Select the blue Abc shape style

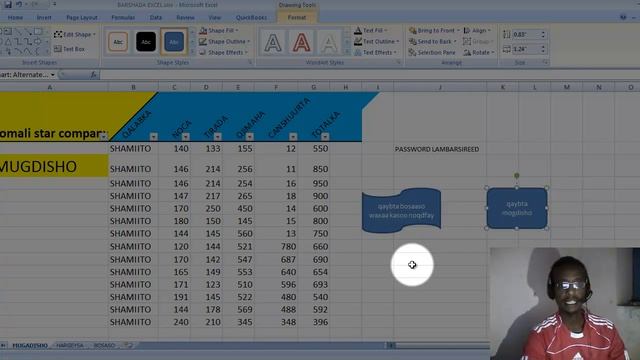(174, 42)
